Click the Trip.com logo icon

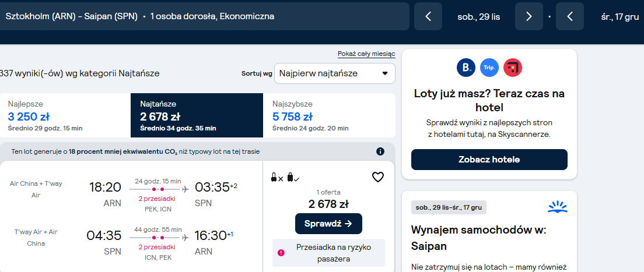(x=489, y=68)
